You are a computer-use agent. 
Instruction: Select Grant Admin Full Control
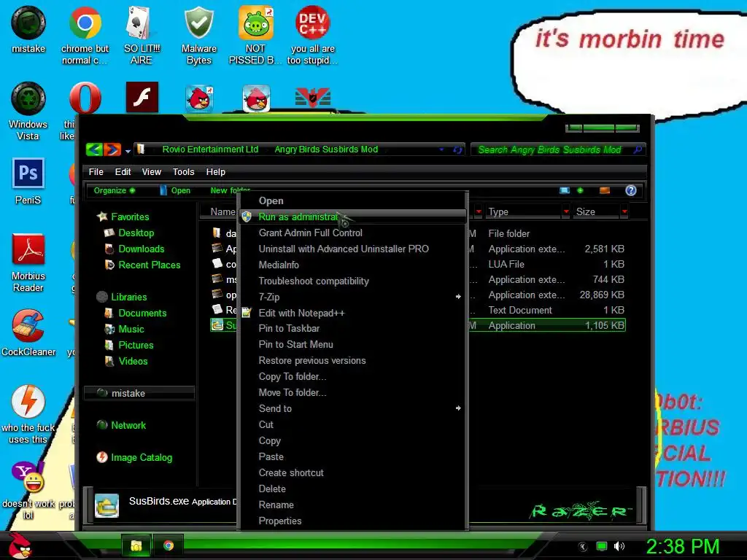[353, 233]
